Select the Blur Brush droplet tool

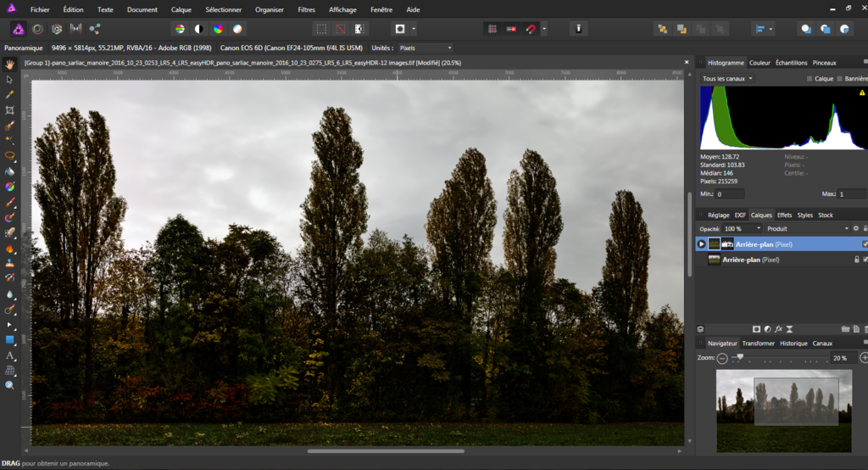(9, 294)
